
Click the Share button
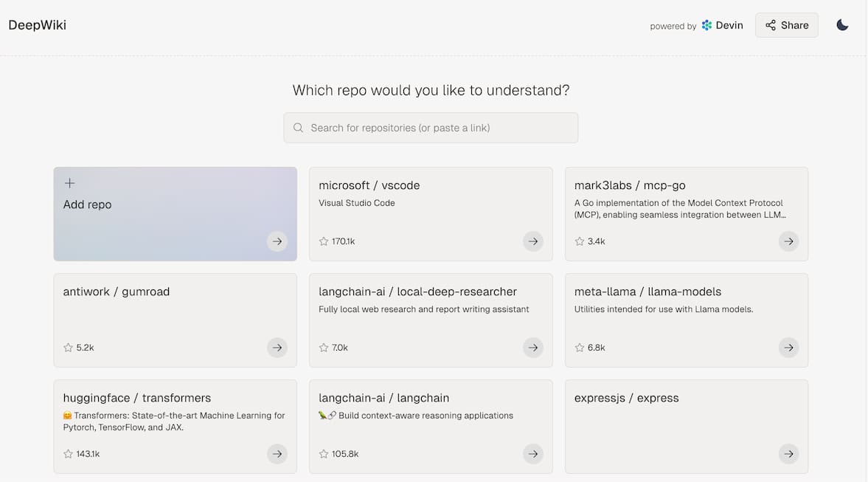787,25
